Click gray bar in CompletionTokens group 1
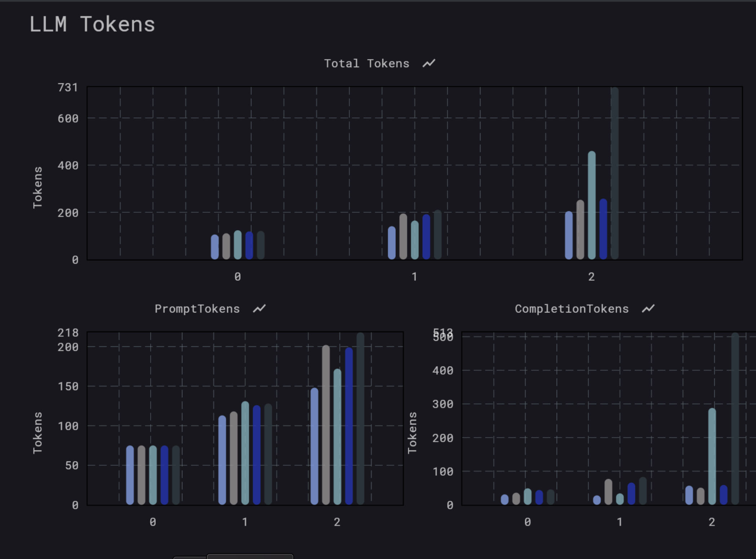Screen dimensions: 756x559 pos(608,492)
